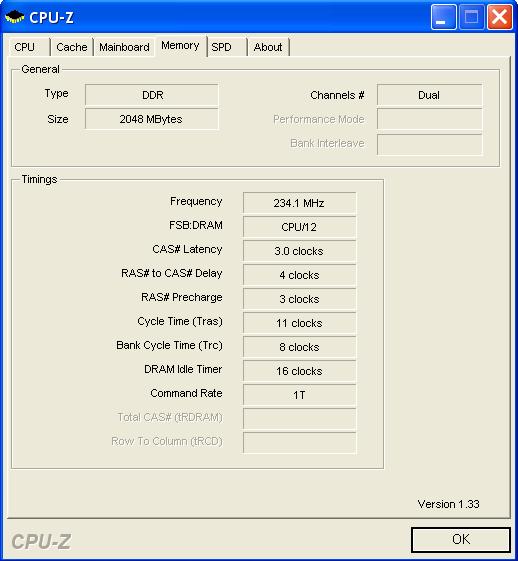Click the OK button
Image resolution: width=518 pixels, height=561 pixels.
[461, 539]
